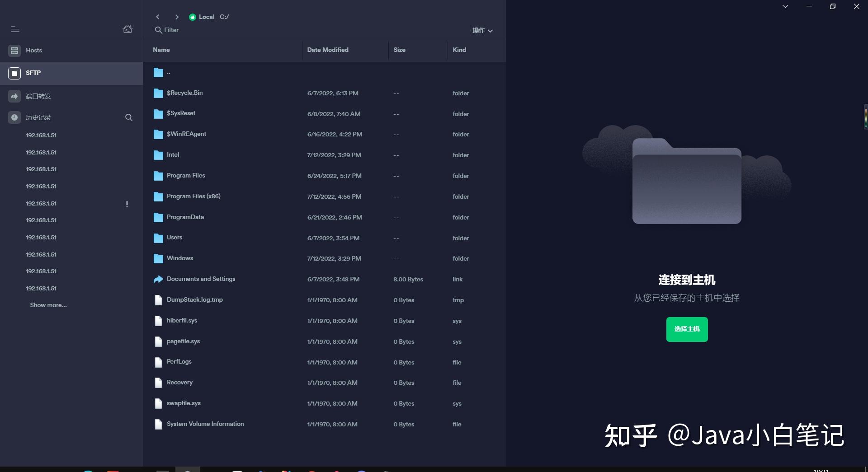The height and width of the screenshot is (472, 868).
Task: Click the warning indicator beside 192.168.1.51
Action: 127,204
